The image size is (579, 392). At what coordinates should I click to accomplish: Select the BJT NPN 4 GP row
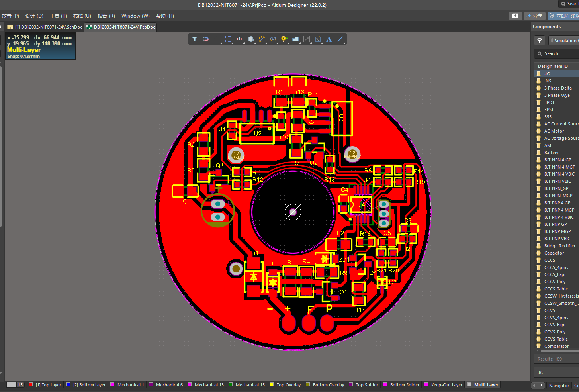[557, 160]
